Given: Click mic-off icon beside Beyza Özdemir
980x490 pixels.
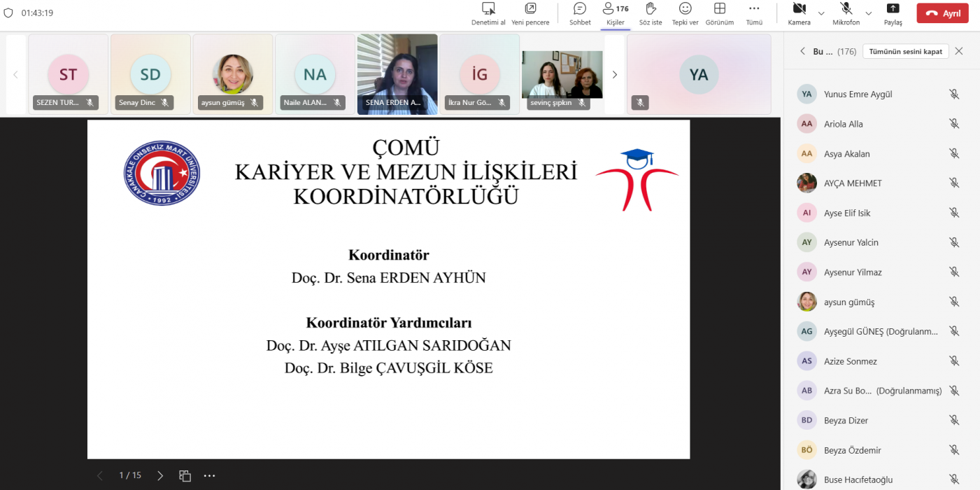Looking at the screenshot, I should [953, 450].
